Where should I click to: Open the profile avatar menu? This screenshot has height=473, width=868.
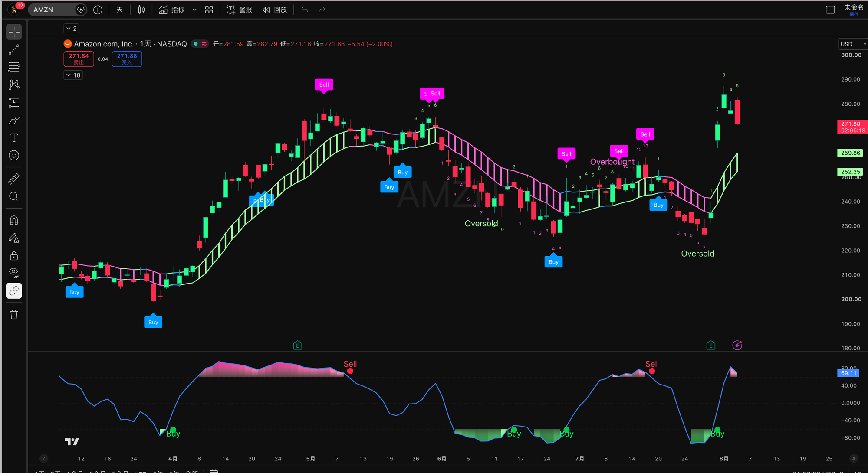point(14,9)
